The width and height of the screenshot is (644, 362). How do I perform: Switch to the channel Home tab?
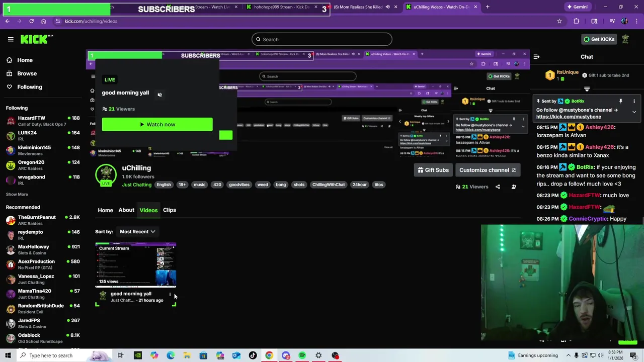point(105,210)
